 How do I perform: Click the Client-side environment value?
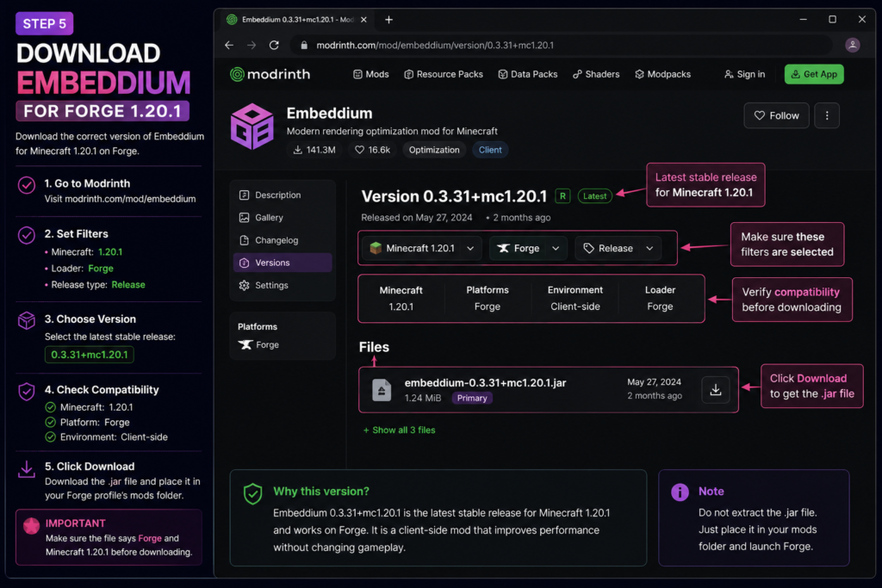click(x=575, y=306)
